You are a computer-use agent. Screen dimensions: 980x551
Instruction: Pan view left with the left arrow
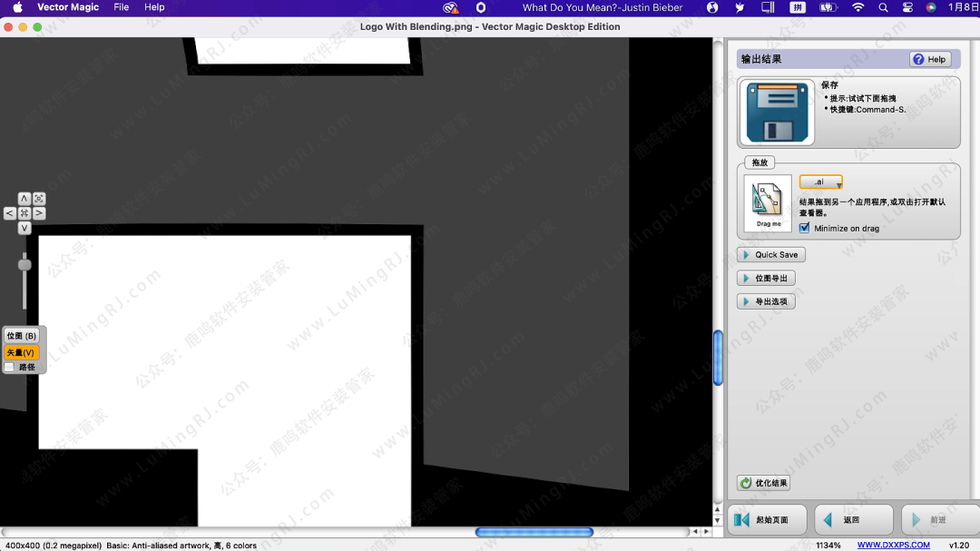point(10,213)
